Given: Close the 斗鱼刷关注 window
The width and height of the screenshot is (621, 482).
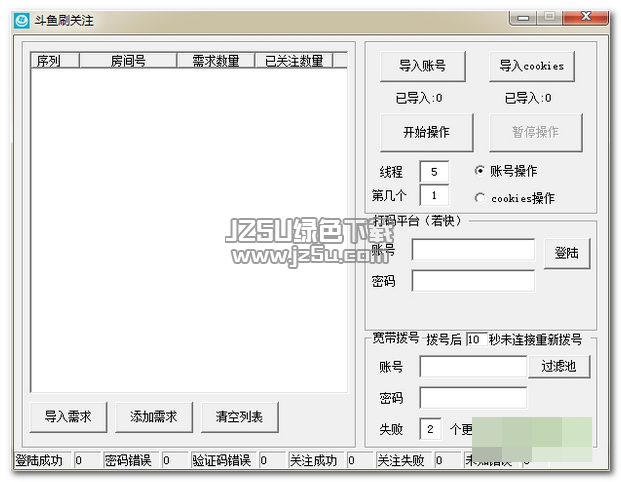Looking at the screenshot, I should tap(586, 17).
